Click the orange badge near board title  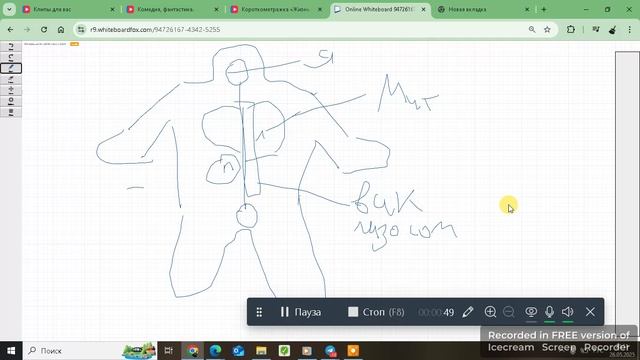(74, 44)
